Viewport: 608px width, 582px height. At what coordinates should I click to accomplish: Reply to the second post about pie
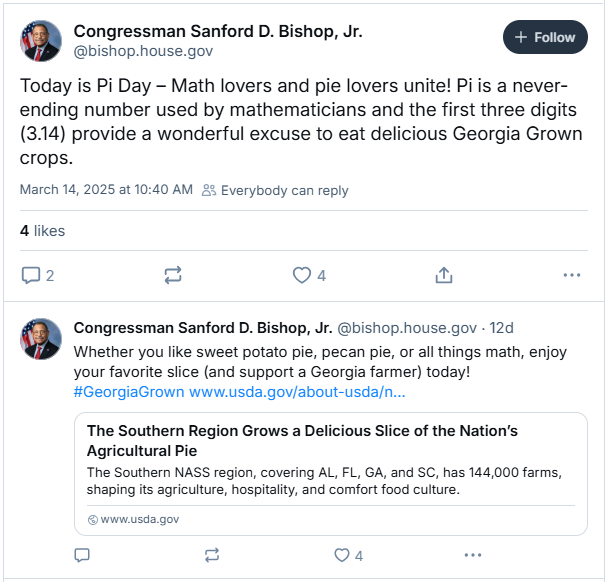(x=83, y=555)
